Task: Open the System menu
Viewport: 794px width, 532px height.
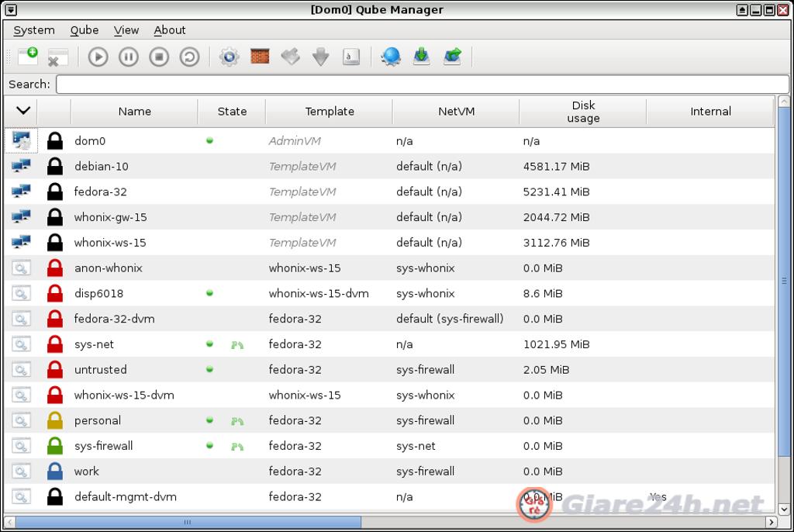Action: coord(33,30)
